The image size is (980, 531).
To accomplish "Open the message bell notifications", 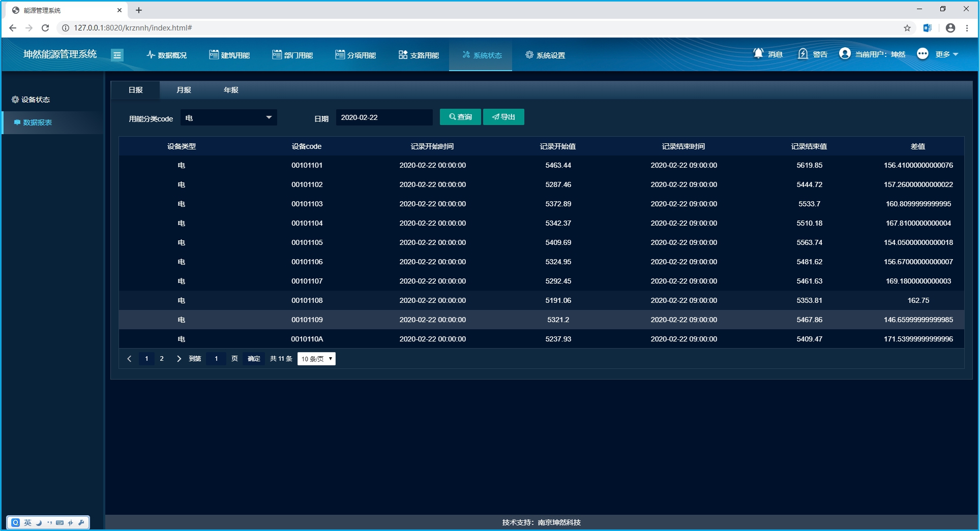I will point(758,54).
